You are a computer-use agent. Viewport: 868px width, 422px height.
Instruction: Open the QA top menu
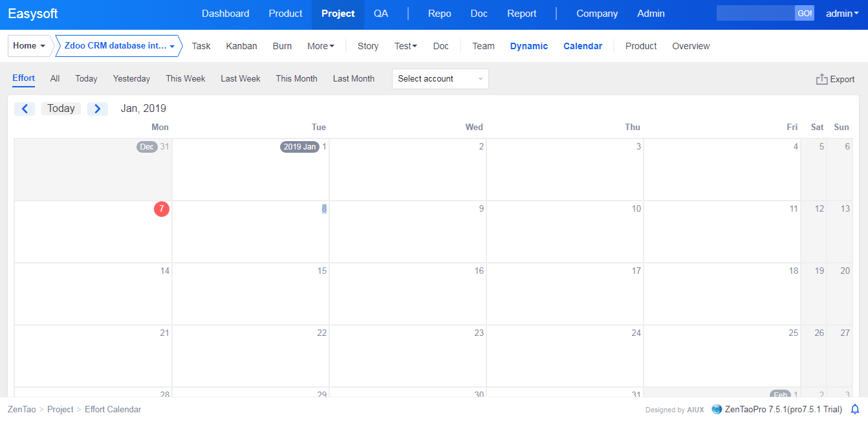pos(381,14)
